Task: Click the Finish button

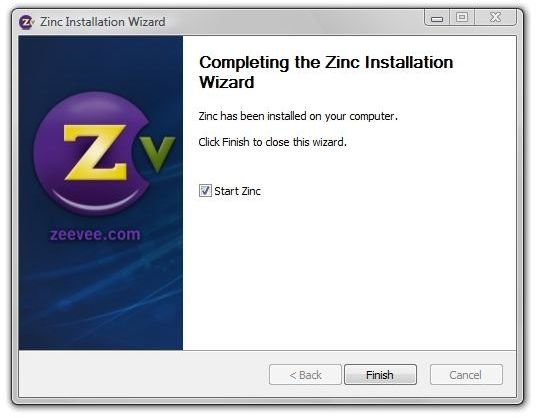Action: tap(380, 375)
